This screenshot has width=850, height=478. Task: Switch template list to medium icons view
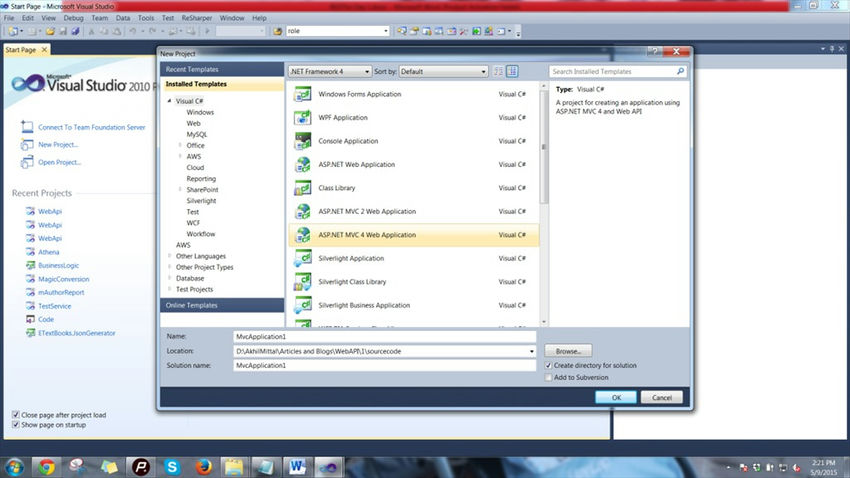[x=512, y=72]
